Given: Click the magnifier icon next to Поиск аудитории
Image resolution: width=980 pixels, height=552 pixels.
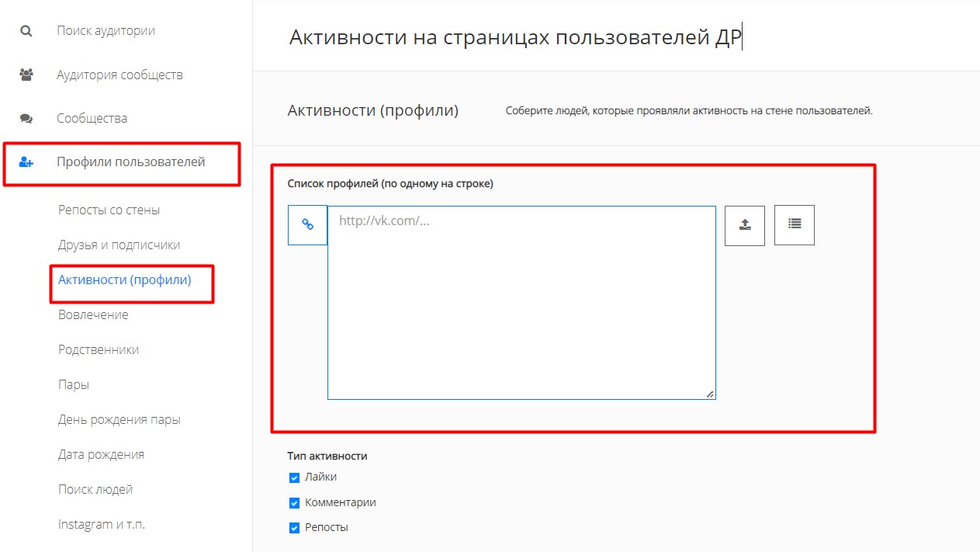Looking at the screenshot, I should (x=26, y=30).
